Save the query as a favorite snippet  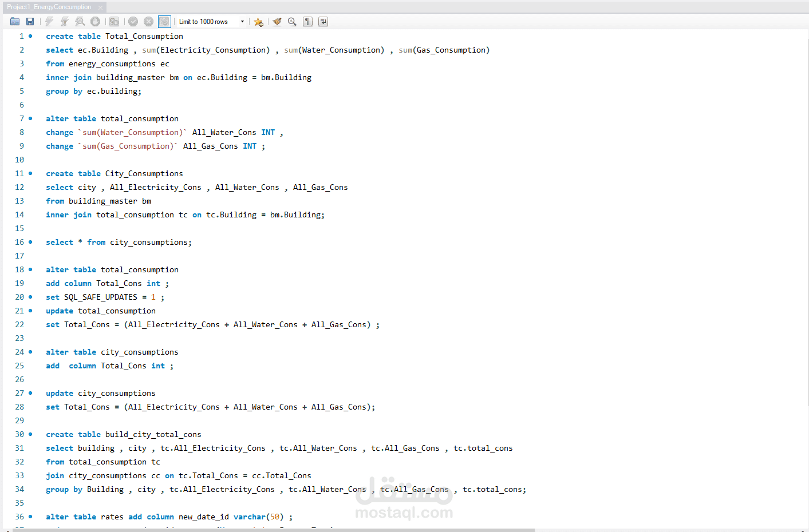[259, 22]
